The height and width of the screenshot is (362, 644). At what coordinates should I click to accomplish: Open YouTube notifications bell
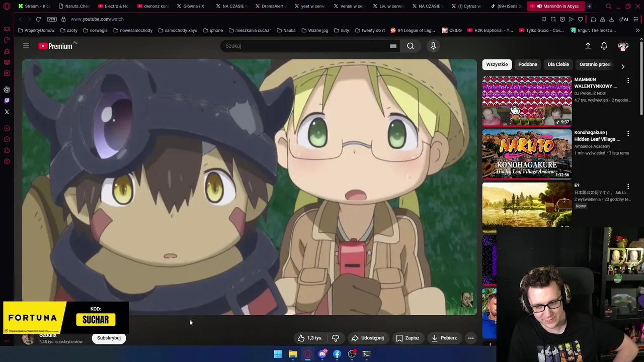[604, 46]
